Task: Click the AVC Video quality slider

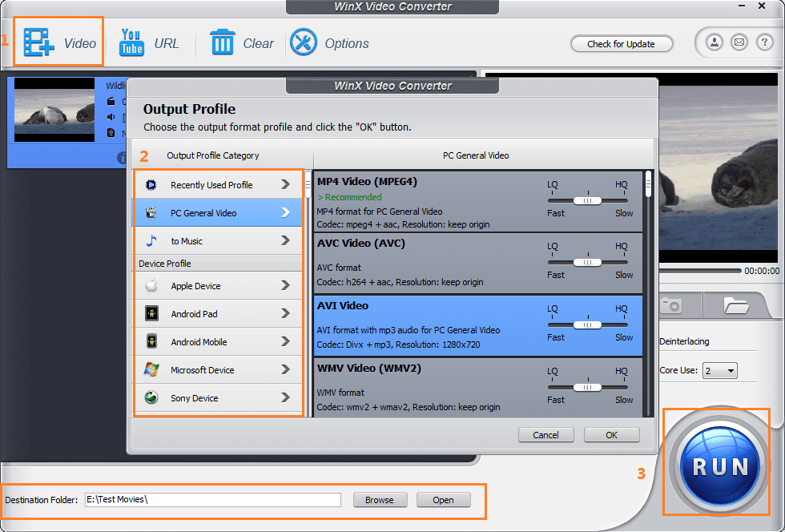Action: tap(588, 263)
